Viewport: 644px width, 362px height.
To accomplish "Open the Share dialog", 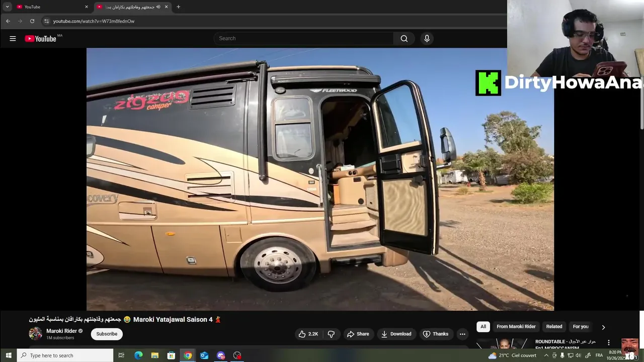I will tap(358, 334).
